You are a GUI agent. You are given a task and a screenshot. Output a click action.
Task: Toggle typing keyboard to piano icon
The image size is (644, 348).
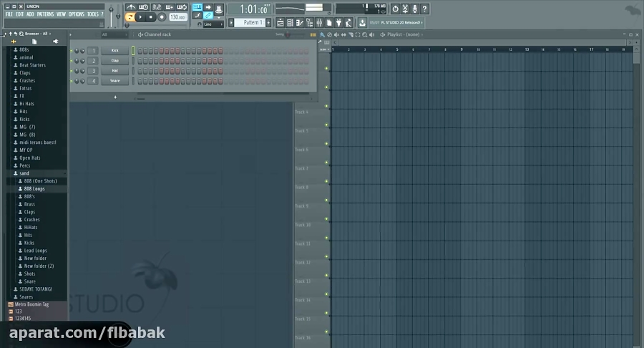click(x=197, y=7)
